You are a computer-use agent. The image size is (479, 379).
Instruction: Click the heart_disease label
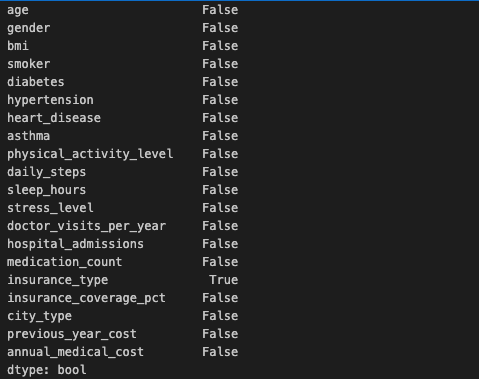pyautogui.click(x=54, y=118)
